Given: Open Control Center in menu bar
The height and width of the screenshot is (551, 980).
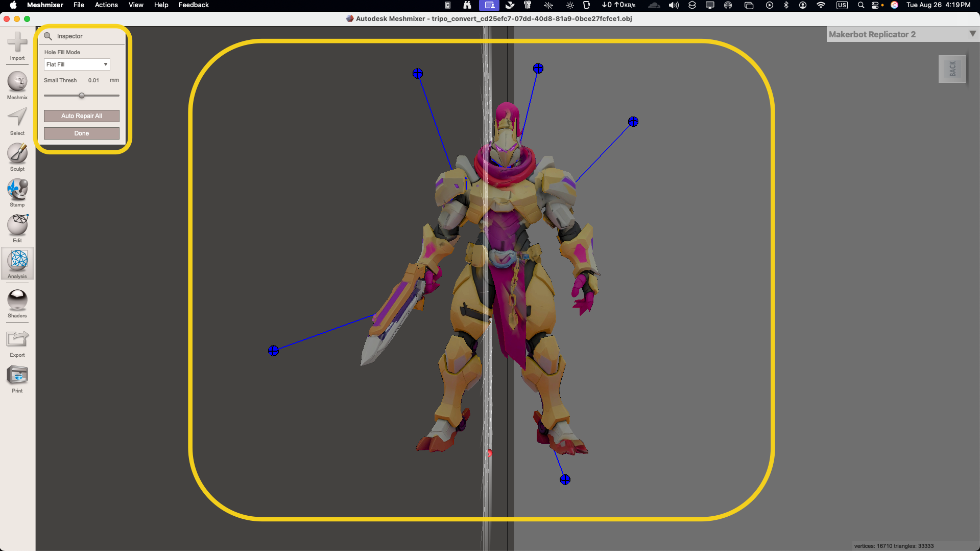Looking at the screenshot, I should tap(875, 5).
